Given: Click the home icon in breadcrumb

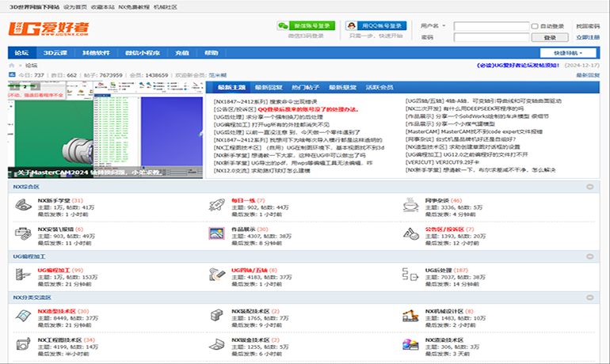Looking at the screenshot, I should (11, 65).
